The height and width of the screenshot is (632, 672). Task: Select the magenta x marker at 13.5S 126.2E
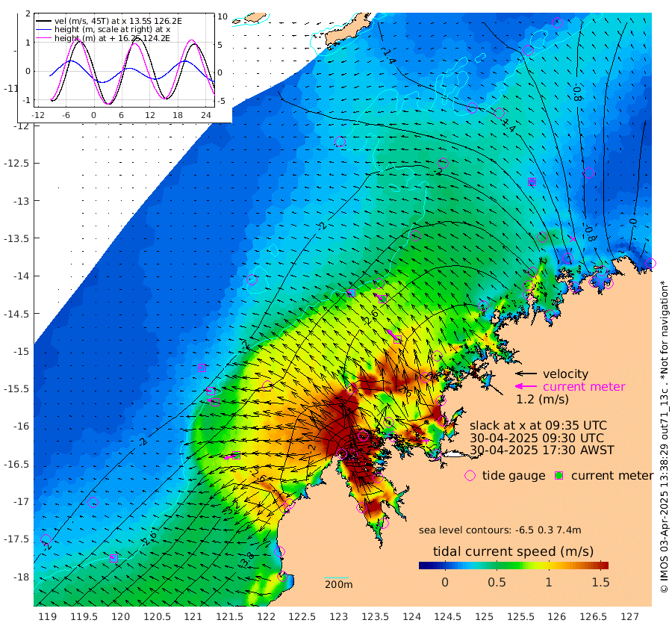(x=573, y=239)
